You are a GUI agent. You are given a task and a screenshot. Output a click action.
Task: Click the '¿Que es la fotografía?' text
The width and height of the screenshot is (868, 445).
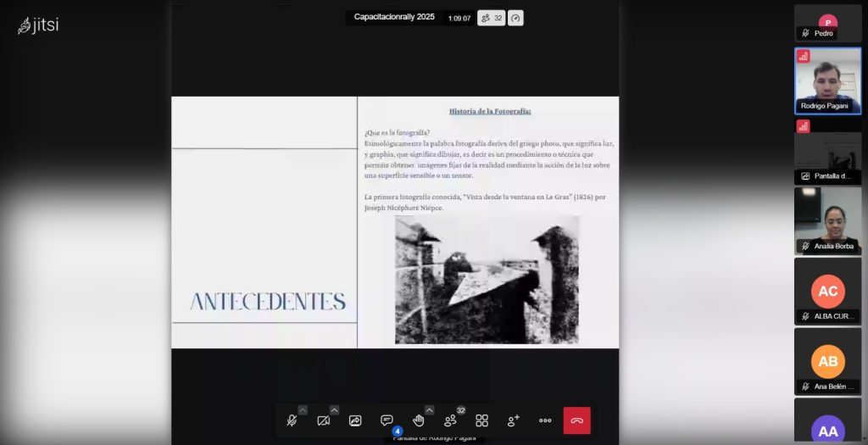[397, 133]
